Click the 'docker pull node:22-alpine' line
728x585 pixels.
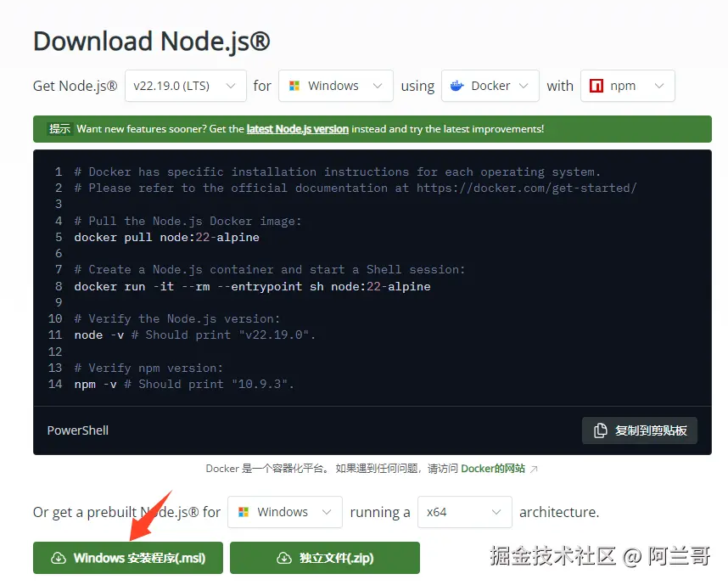coord(166,238)
